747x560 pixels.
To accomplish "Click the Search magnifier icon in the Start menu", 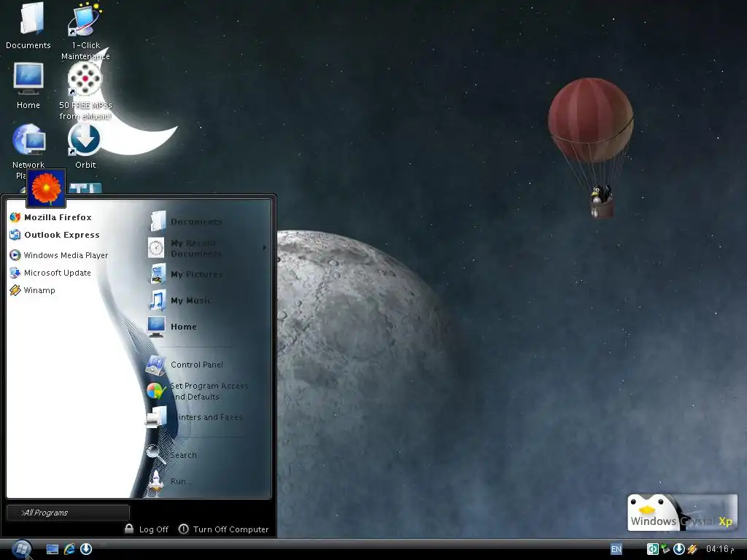I will 156,454.
